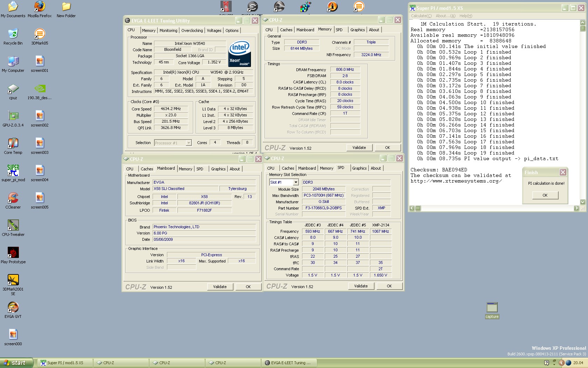Launch EVGA GVT desktop shortcut

pos(13,310)
